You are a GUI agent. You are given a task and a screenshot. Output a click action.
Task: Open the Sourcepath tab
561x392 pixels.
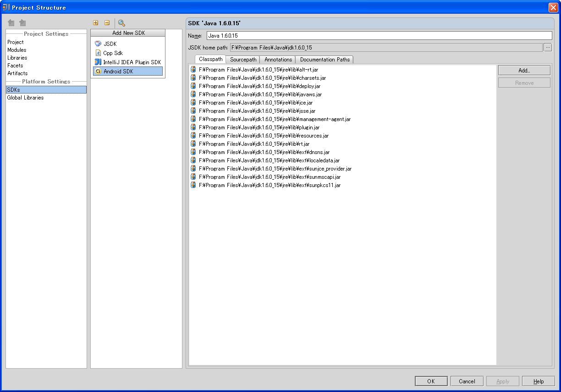[243, 60]
